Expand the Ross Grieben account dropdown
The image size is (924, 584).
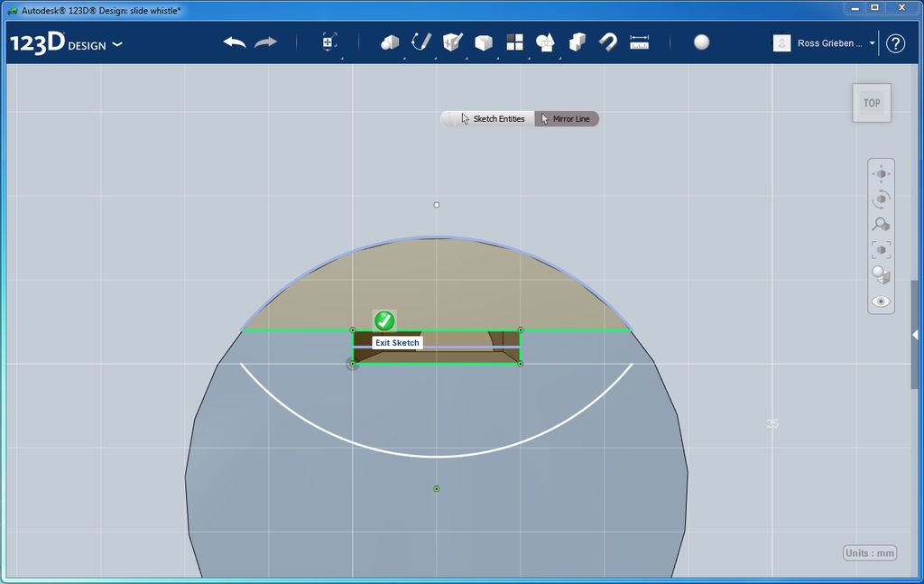click(873, 42)
